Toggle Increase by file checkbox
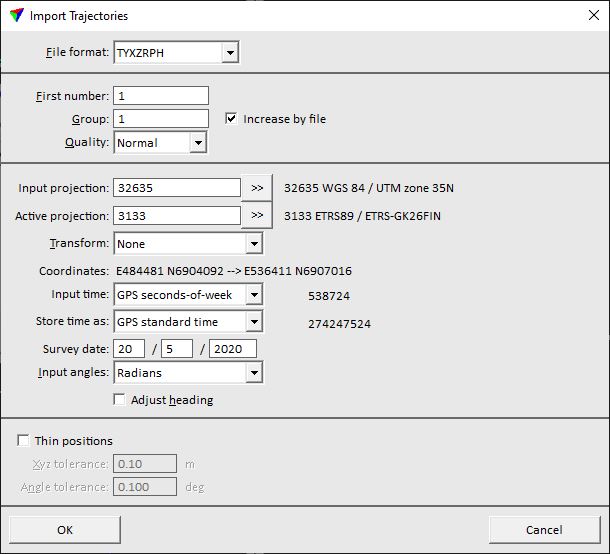610x554 pixels. pyautogui.click(x=232, y=119)
